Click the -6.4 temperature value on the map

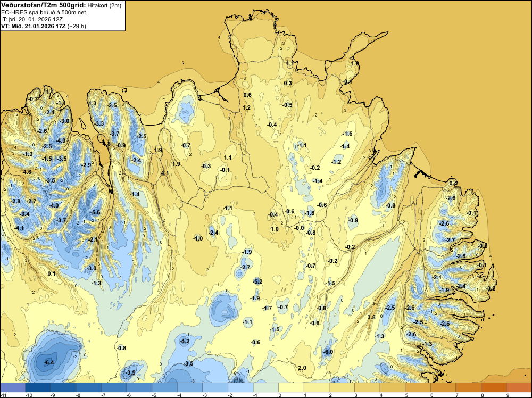[49, 362]
